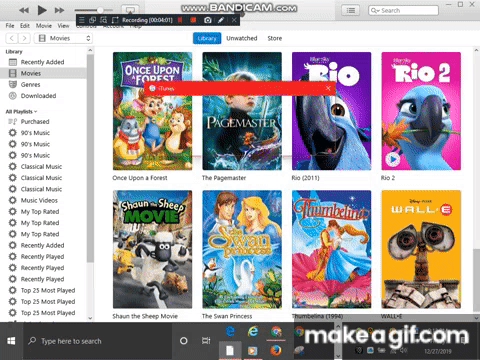Click the iTunes Search field
This screenshot has height=360, width=480.
point(403,10)
